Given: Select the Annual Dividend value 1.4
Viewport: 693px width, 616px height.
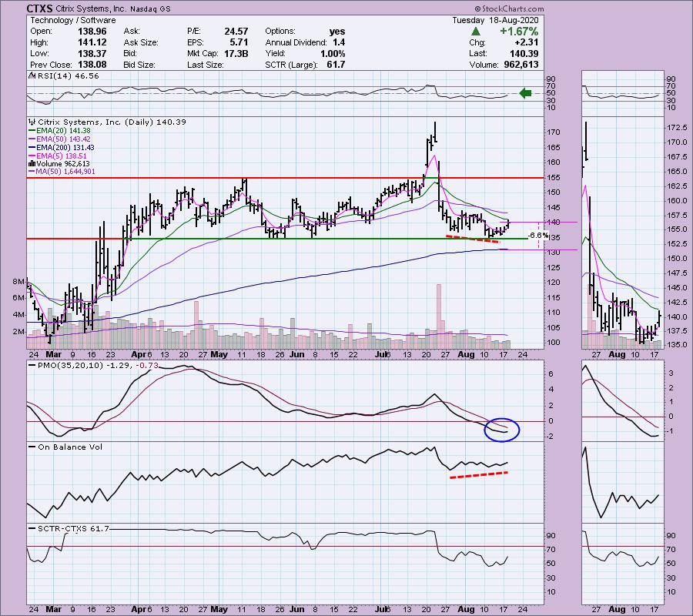Looking at the screenshot, I should [339, 42].
